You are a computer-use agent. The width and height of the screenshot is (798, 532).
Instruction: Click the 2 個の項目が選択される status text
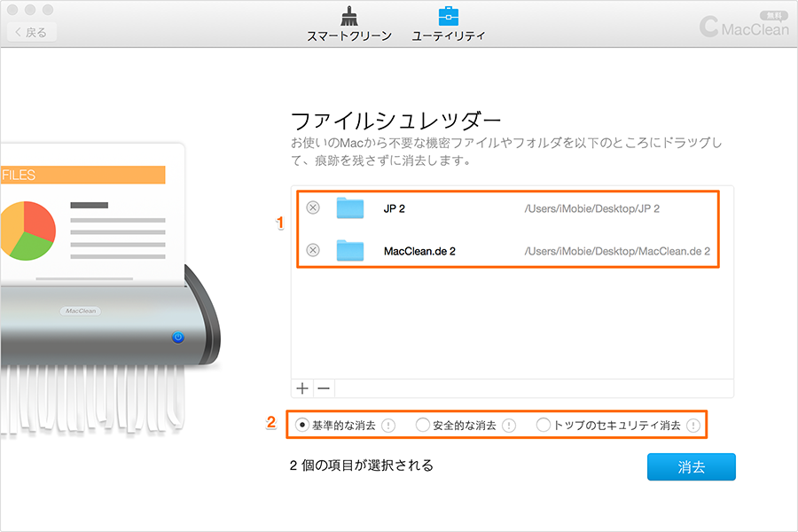point(362,465)
